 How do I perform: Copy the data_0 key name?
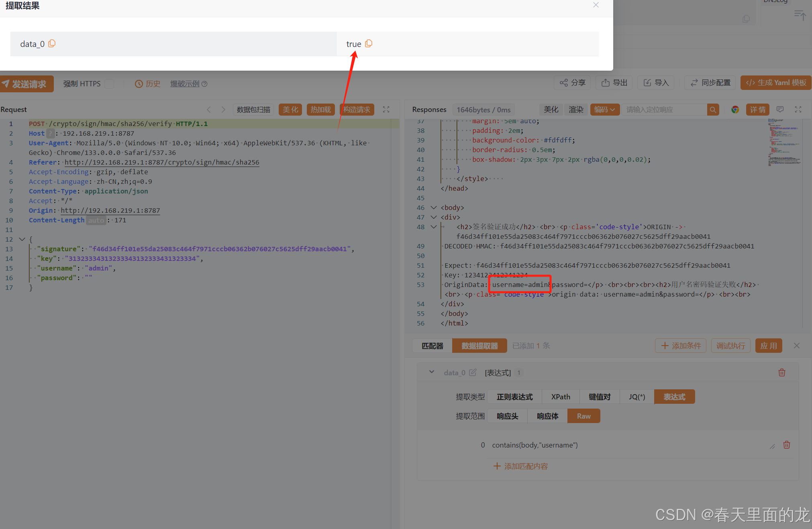[x=52, y=43]
